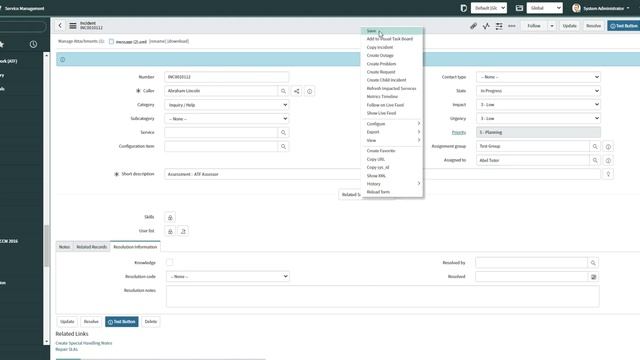This screenshot has width=640, height=360.
Task: Tick the attachment file checkbox
Action: 111,42
